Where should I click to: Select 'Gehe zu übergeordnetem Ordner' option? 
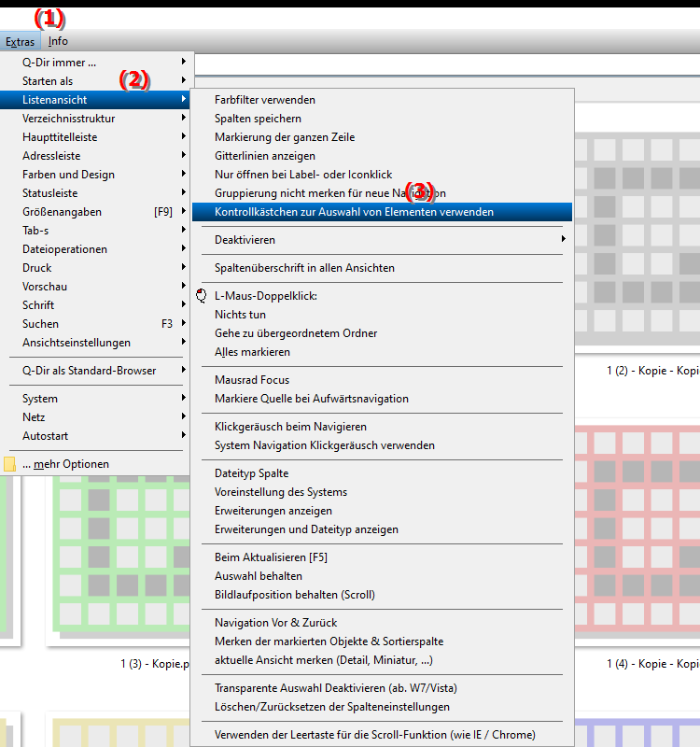click(x=382, y=333)
